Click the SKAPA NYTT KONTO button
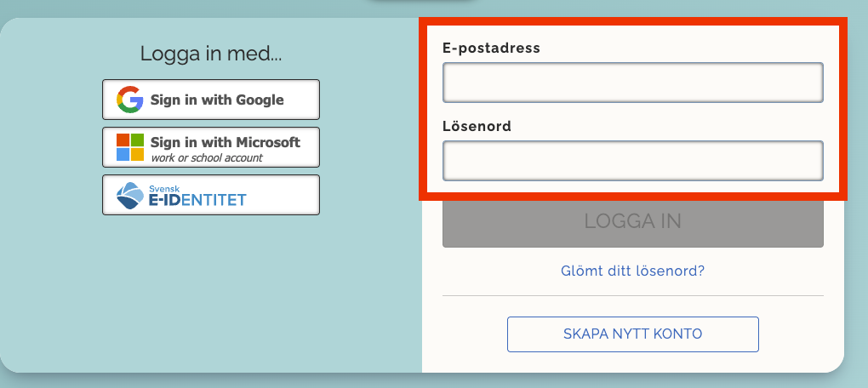 (x=632, y=334)
